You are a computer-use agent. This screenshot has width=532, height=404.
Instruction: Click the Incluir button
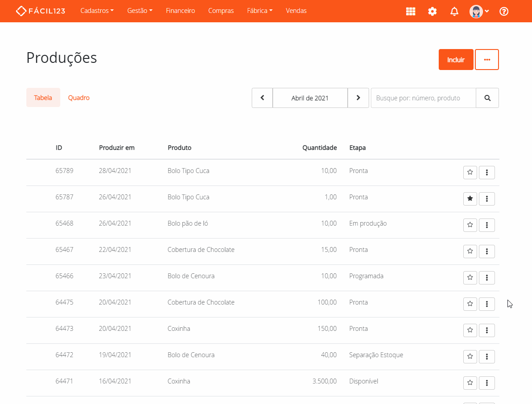(x=456, y=60)
